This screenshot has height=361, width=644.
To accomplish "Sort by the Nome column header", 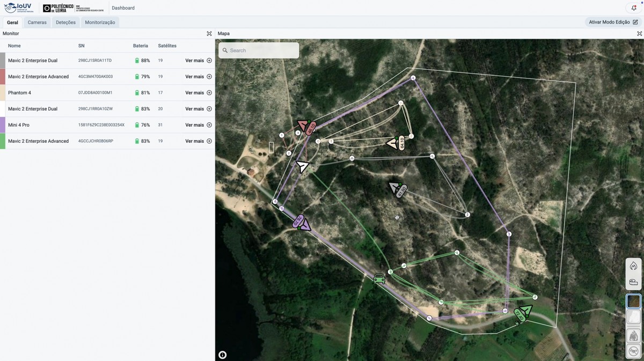I will click(x=14, y=46).
